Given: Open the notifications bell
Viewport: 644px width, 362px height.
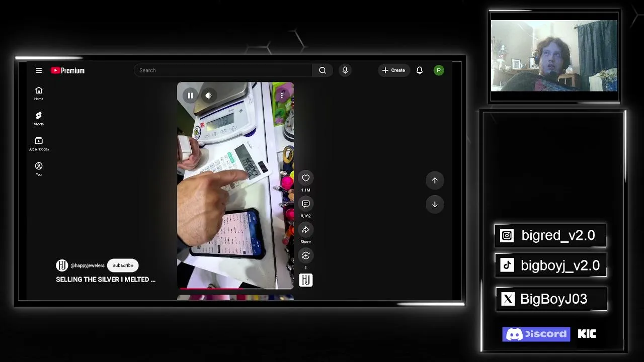Looking at the screenshot, I should 420,70.
